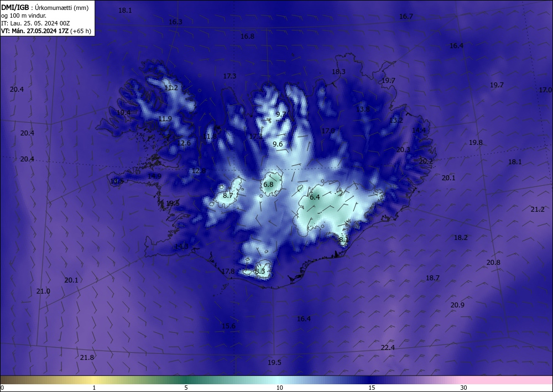
Task: Click the 8.7 value on Langjökull glacier
Action: coord(228,196)
